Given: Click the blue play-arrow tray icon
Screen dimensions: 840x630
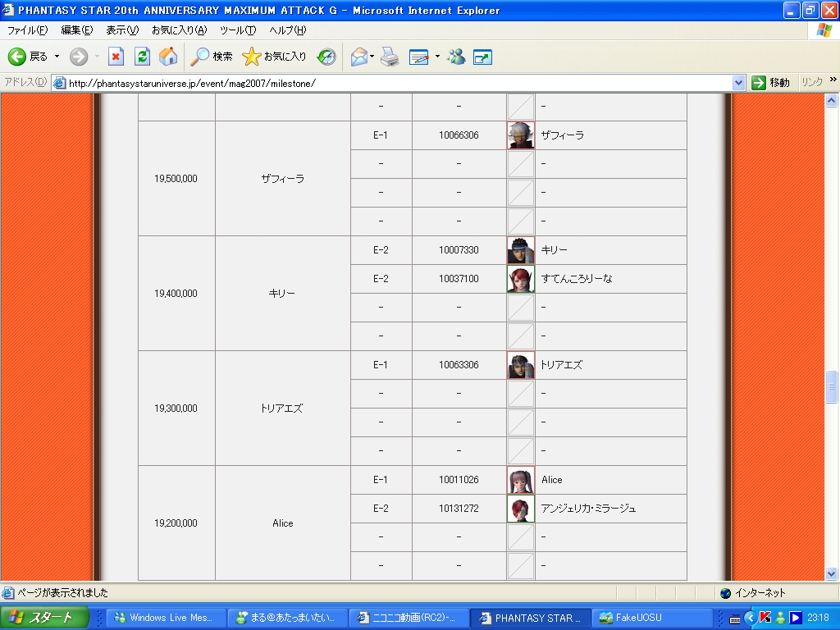Looking at the screenshot, I should (796, 618).
